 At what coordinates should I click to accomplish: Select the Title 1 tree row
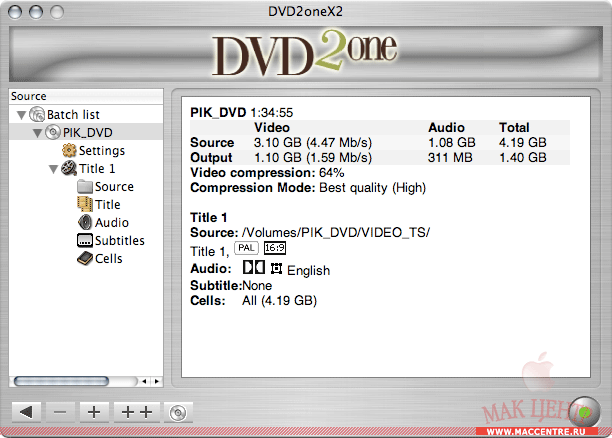(97, 169)
